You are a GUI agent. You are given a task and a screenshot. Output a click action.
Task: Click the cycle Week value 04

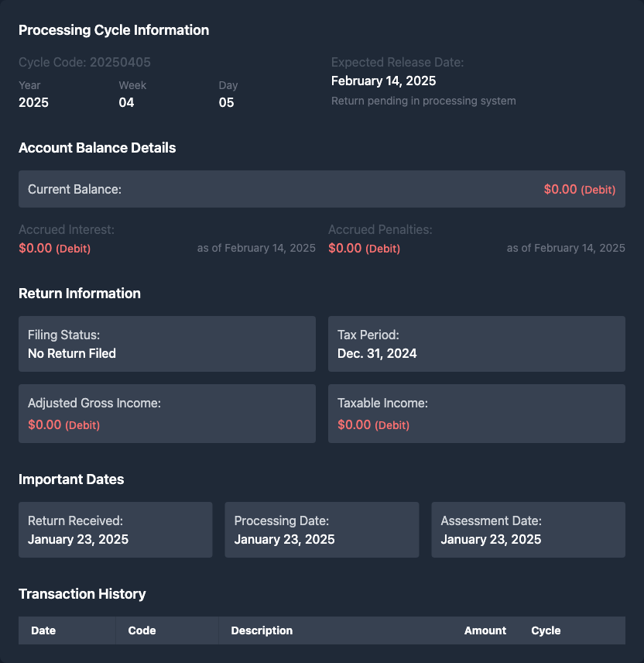126,102
